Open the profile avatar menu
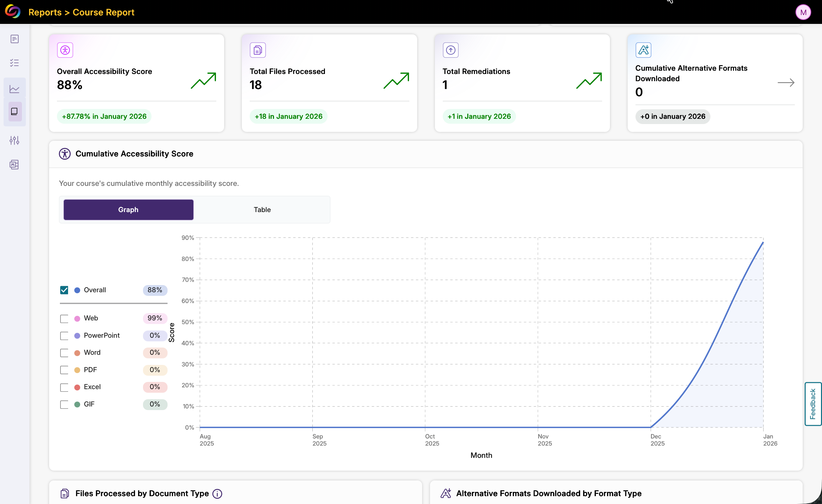The width and height of the screenshot is (822, 504). [x=803, y=12]
